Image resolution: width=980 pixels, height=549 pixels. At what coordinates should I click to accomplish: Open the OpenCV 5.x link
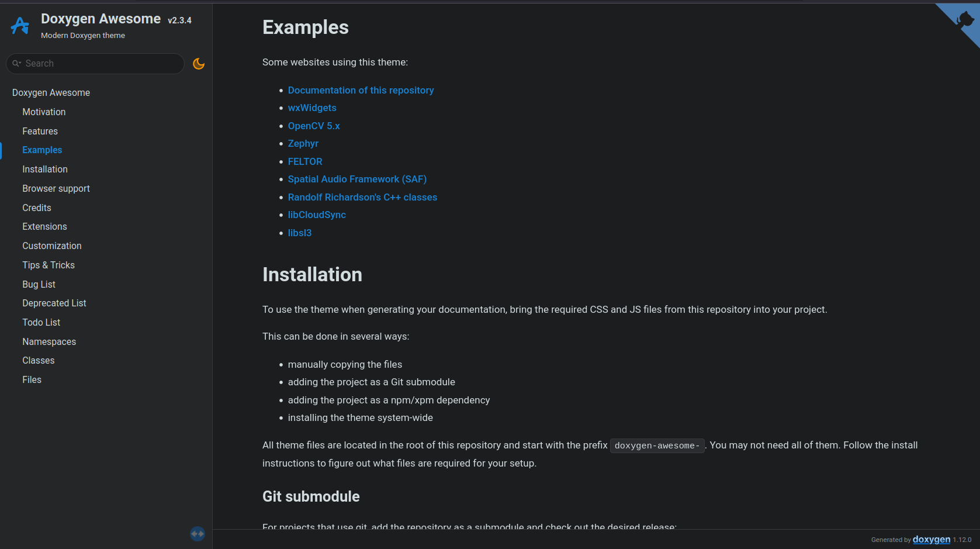[314, 126]
